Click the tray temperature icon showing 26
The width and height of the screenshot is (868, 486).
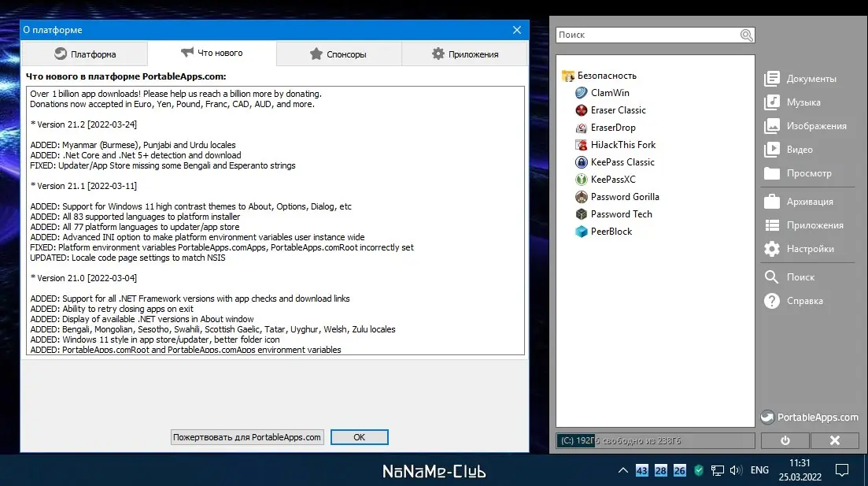point(679,470)
